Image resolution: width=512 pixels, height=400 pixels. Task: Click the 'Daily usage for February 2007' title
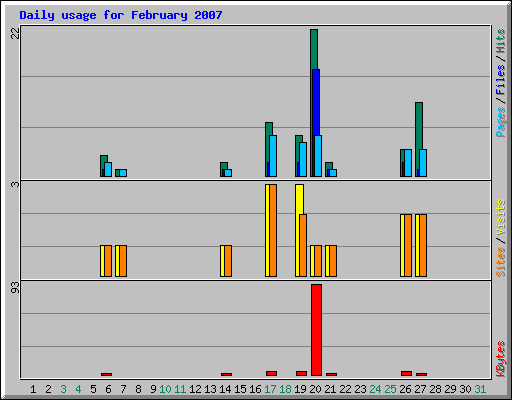121,15
